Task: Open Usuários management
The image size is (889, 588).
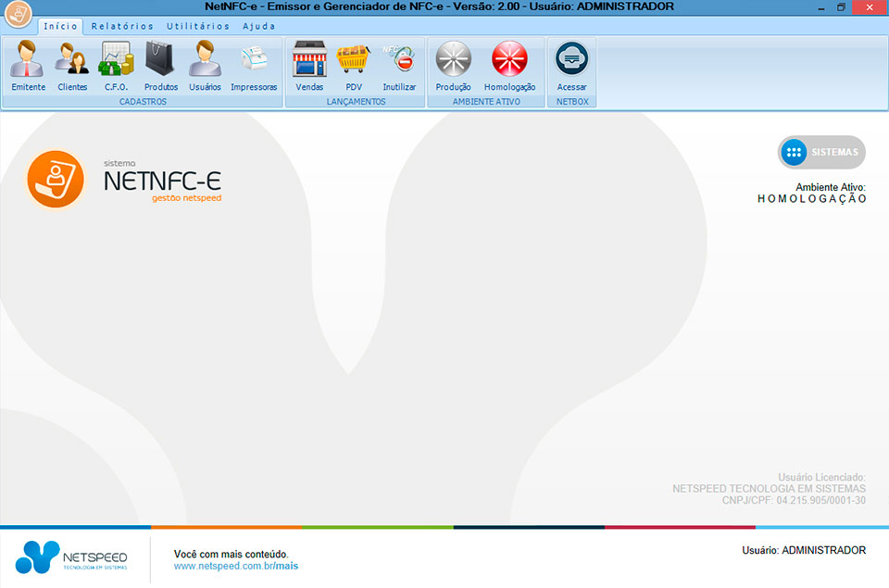Action: pyautogui.click(x=205, y=66)
